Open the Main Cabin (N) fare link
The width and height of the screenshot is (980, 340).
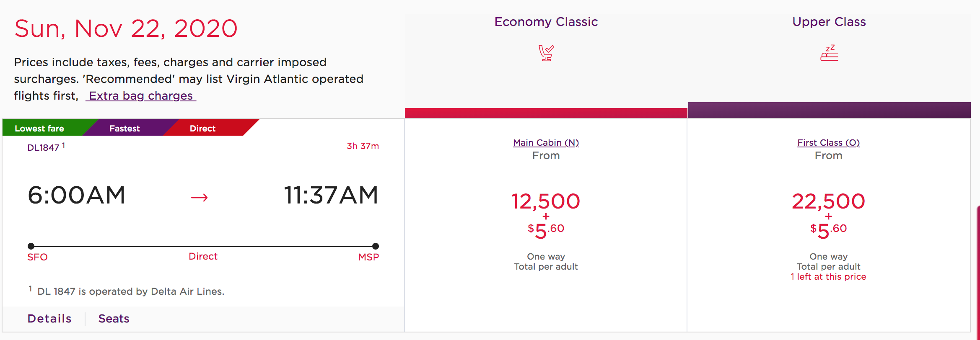tap(546, 143)
